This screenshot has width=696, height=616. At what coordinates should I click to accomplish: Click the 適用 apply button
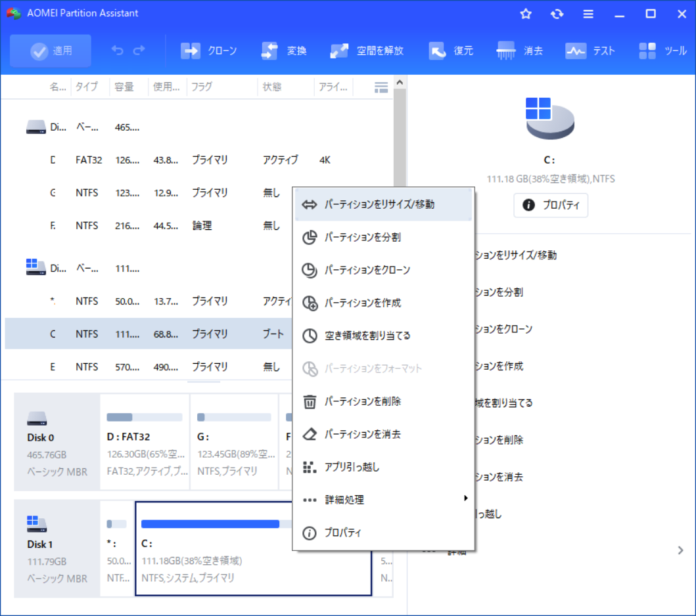(51, 51)
